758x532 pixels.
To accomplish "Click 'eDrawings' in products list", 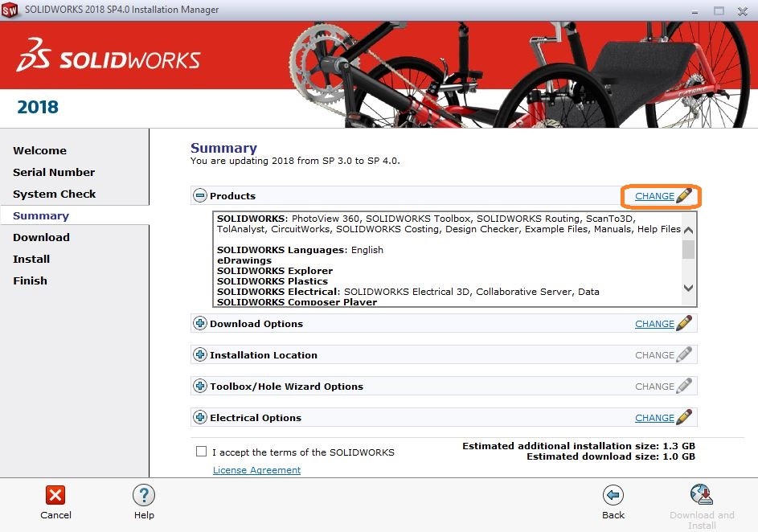I will coord(244,260).
